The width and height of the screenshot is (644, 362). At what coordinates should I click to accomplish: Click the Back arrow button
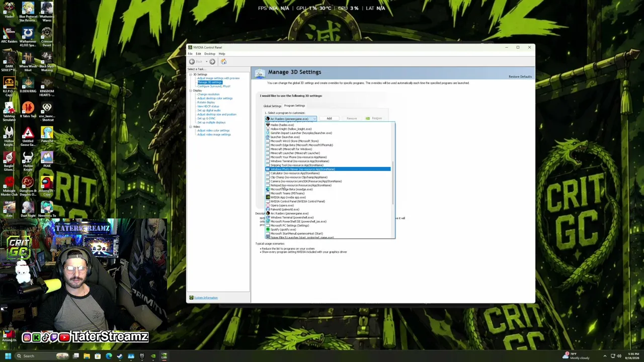click(x=192, y=61)
